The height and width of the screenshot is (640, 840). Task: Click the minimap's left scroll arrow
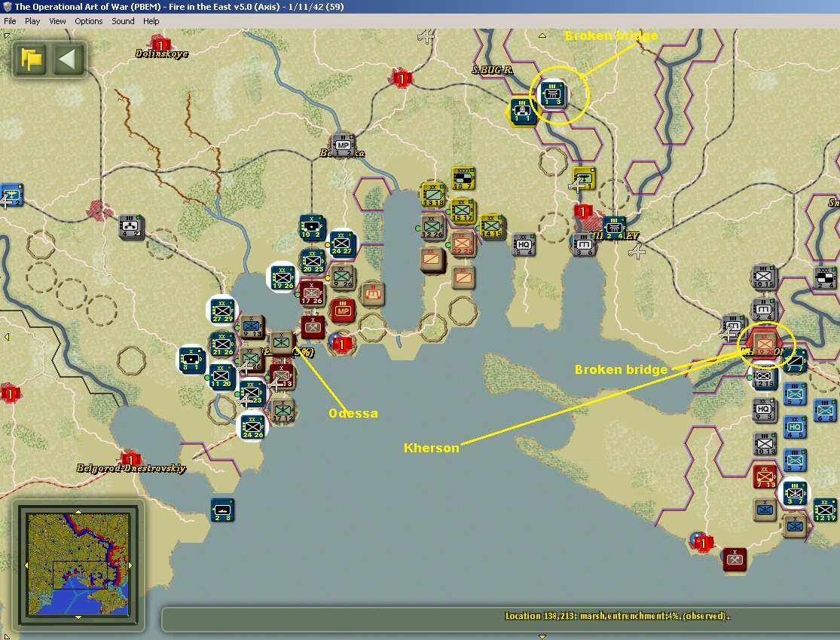pyautogui.click(x=26, y=565)
